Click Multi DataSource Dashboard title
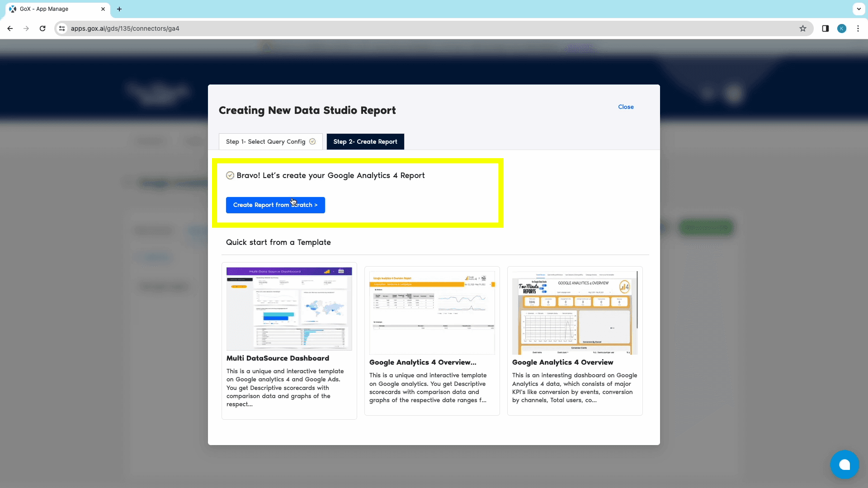 tap(278, 358)
